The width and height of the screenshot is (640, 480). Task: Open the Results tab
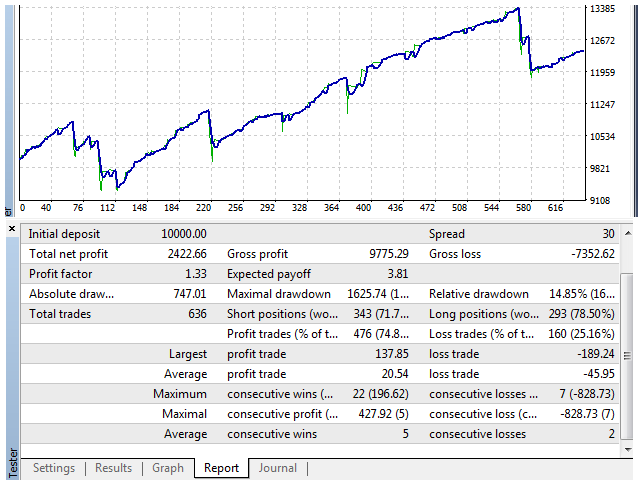113,468
